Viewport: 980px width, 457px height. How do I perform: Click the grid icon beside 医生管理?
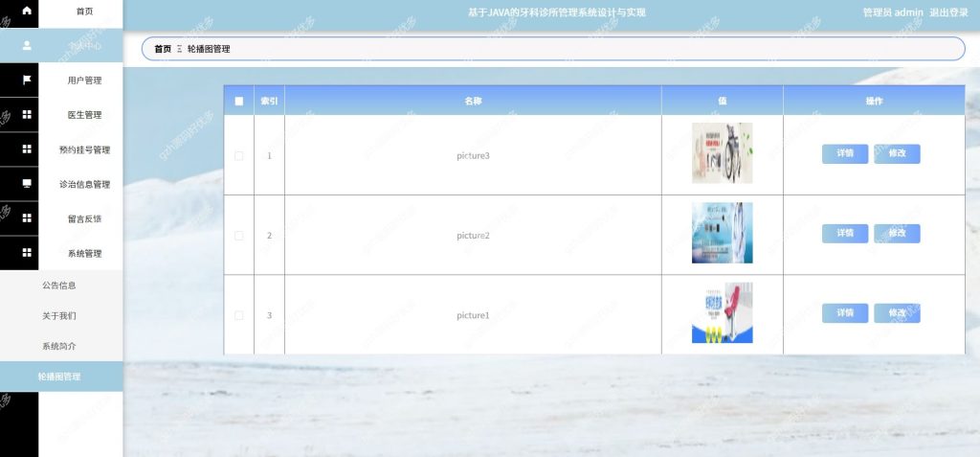tap(27, 115)
